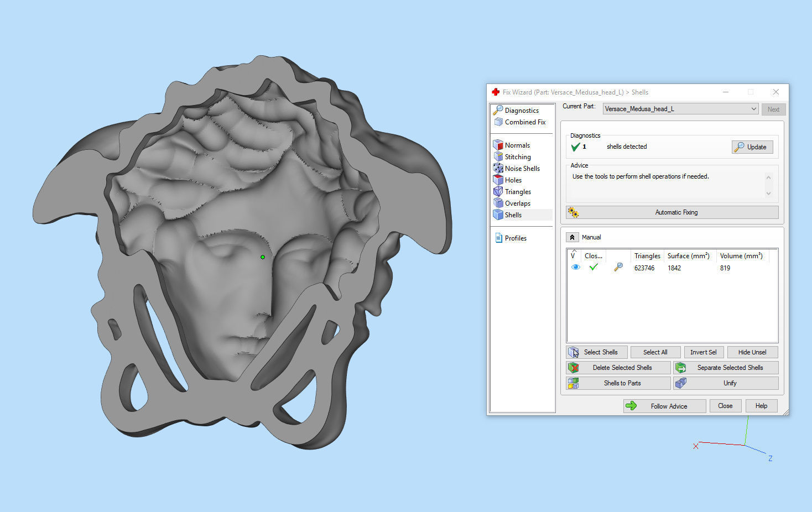Sort by Triangles column header

coord(647,256)
